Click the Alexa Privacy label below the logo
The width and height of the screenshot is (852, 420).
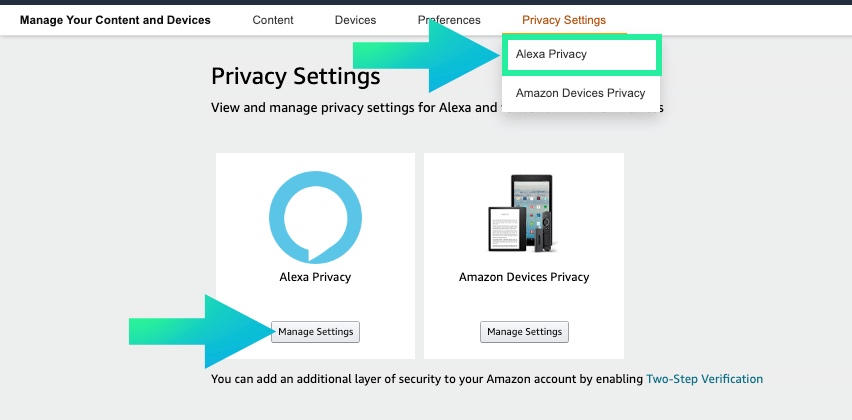[x=315, y=277]
